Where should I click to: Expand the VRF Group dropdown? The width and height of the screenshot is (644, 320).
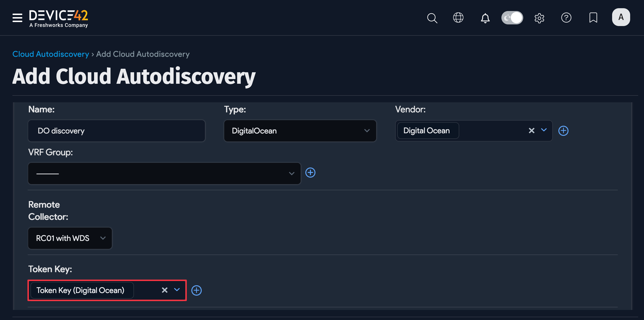coord(292,173)
